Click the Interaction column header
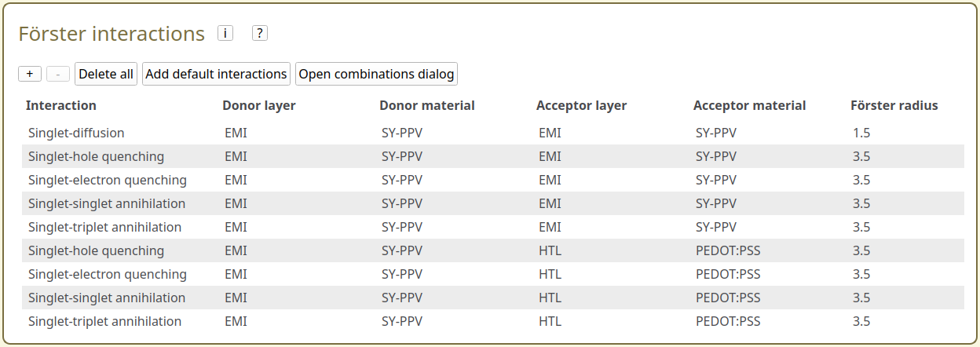Viewport: 980px width, 347px height. tap(61, 105)
